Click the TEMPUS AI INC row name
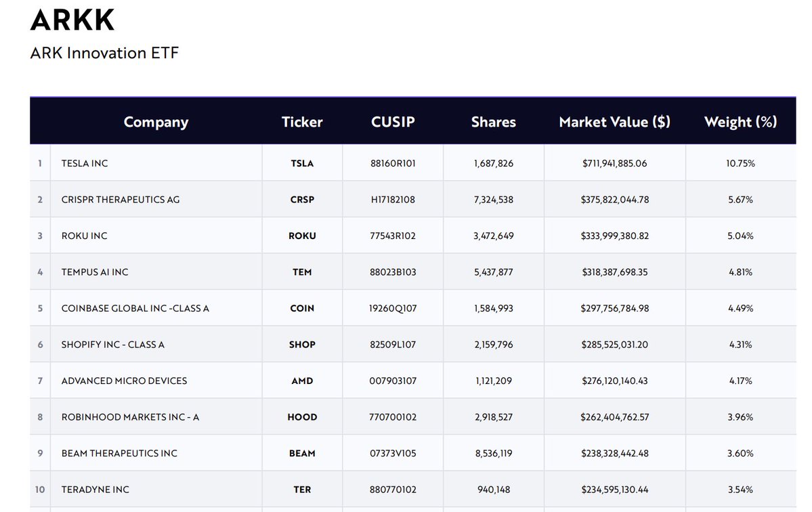 click(x=95, y=272)
